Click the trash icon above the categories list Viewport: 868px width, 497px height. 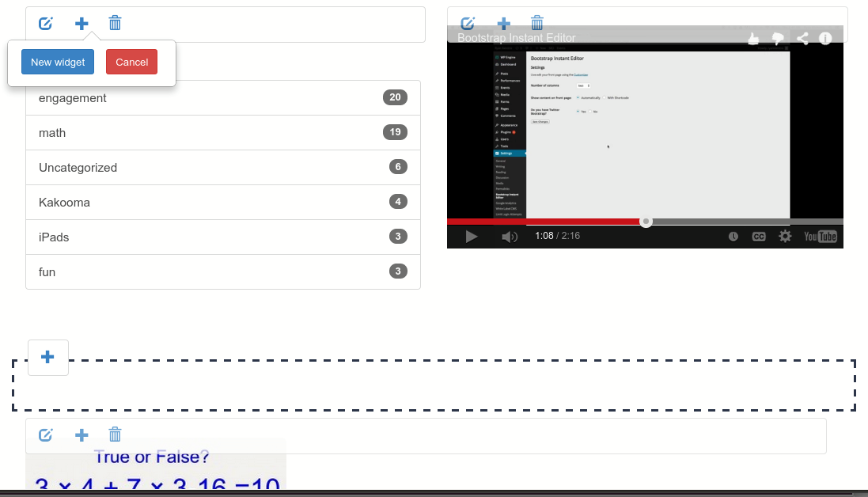pos(116,23)
